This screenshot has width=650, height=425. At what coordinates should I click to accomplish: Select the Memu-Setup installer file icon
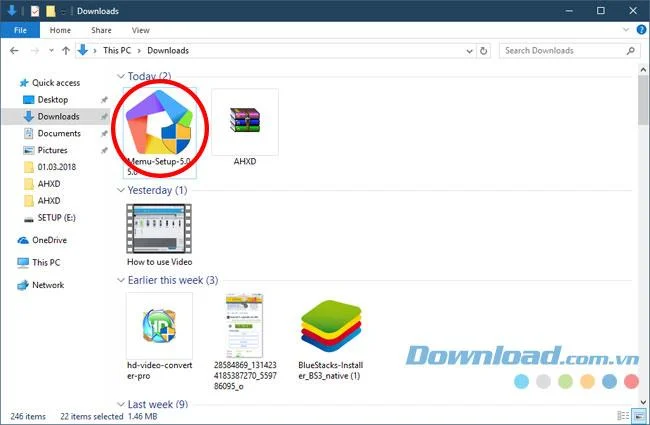160,122
